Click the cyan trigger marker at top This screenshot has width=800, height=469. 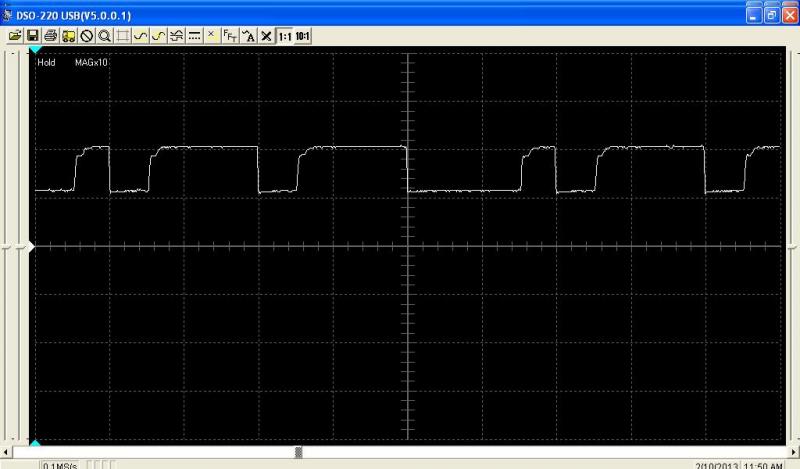tap(35, 50)
